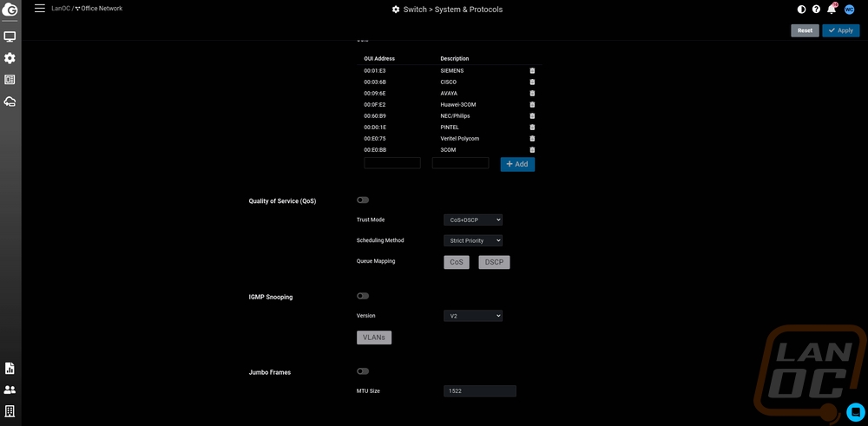Click the Office Network breadcrumb
868x426 pixels.
tap(101, 9)
